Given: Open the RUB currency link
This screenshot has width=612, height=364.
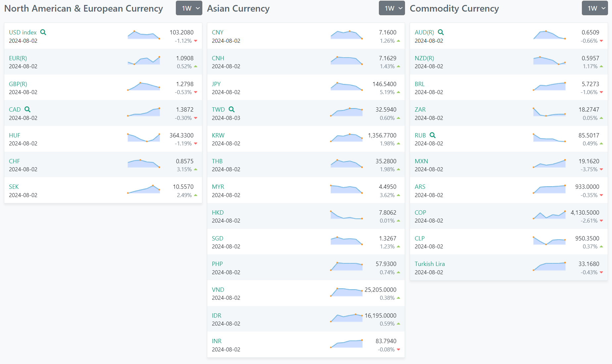Looking at the screenshot, I should 420,135.
